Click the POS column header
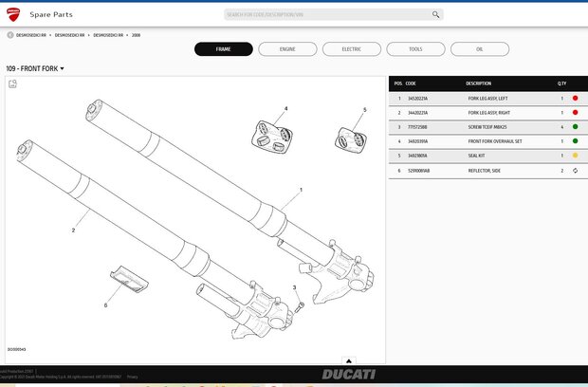 coord(398,83)
